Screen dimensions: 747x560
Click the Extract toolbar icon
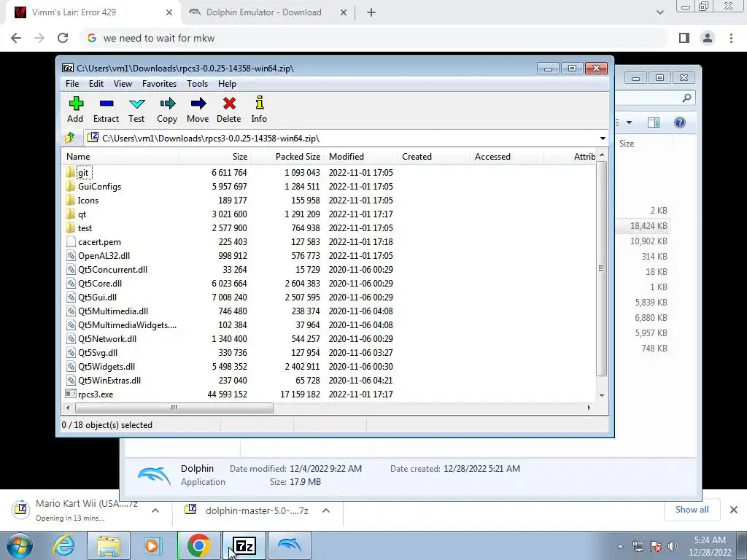pyautogui.click(x=107, y=104)
